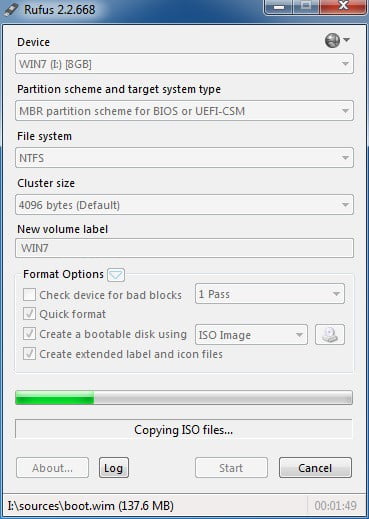Expand the Cluster size dropdown
This screenshot has height=519, width=369.
184,205
